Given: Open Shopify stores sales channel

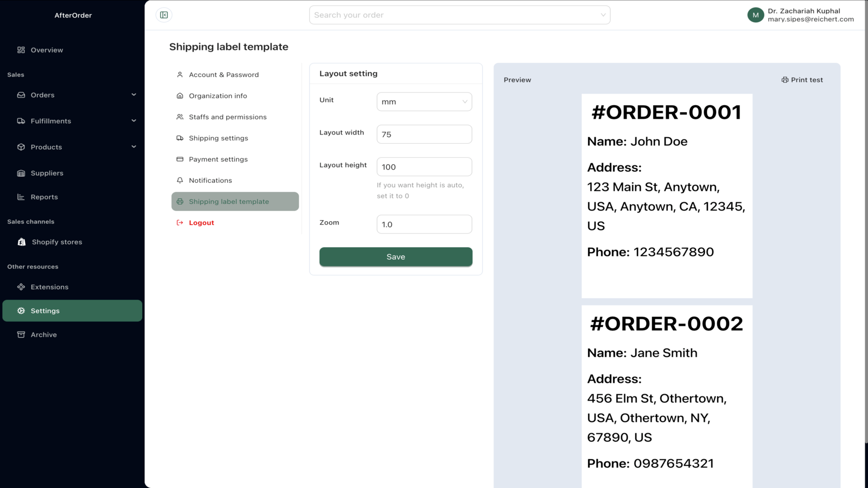Looking at the screenshot, I should click(x=72, y=242).
